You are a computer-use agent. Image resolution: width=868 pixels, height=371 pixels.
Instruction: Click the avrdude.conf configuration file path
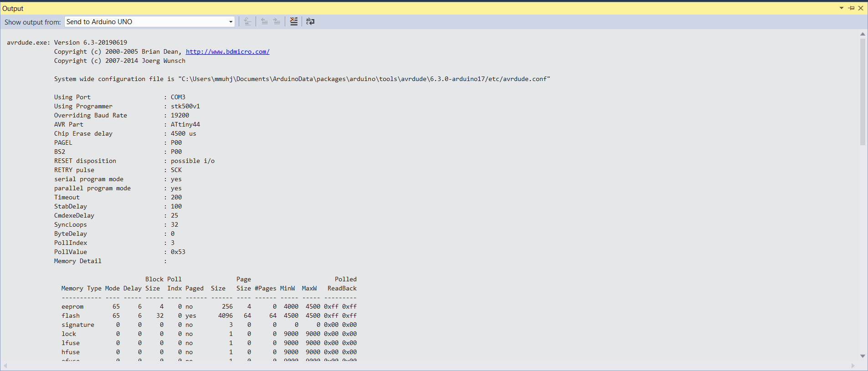[364, 79]
